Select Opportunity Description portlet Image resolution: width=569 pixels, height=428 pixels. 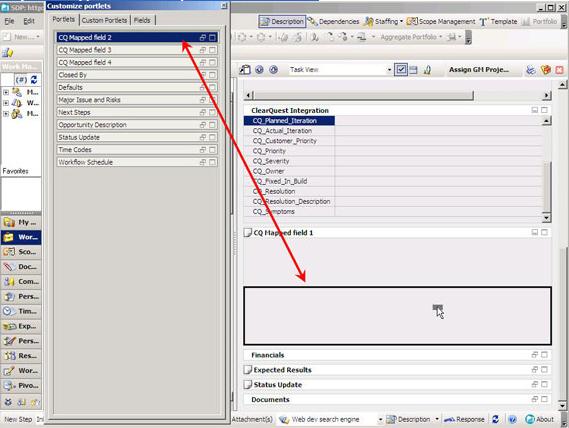[x=138, y=125]
